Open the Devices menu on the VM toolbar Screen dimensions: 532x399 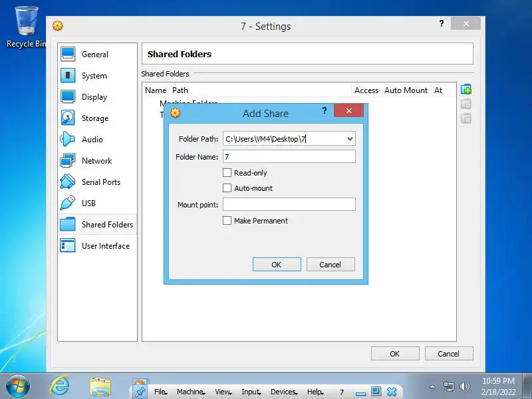pyautogui.click(x=284, y=392)
